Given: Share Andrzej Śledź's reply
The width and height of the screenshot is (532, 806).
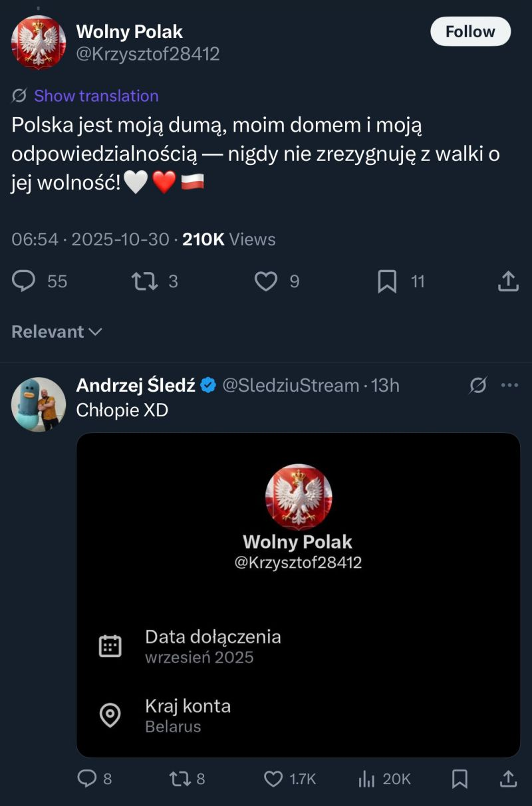Looking at the screenshot, I should pyautogui.click(x=508, y=779).
